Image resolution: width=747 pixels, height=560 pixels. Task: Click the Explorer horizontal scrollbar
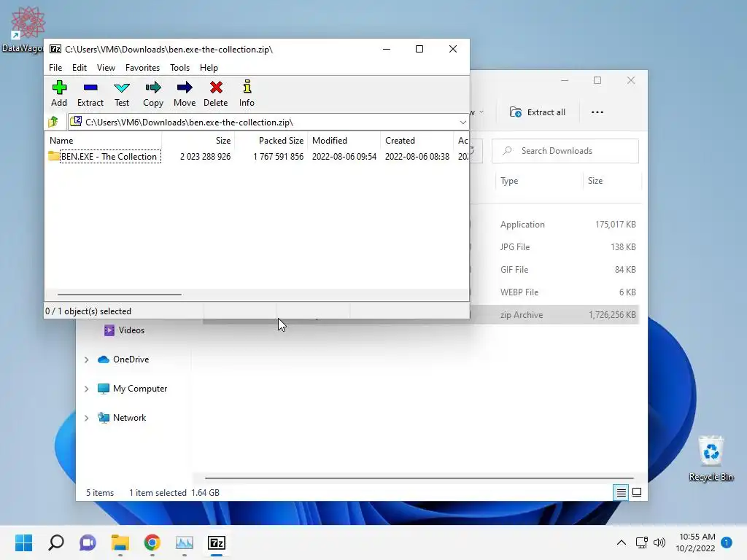tap(419, 478)
